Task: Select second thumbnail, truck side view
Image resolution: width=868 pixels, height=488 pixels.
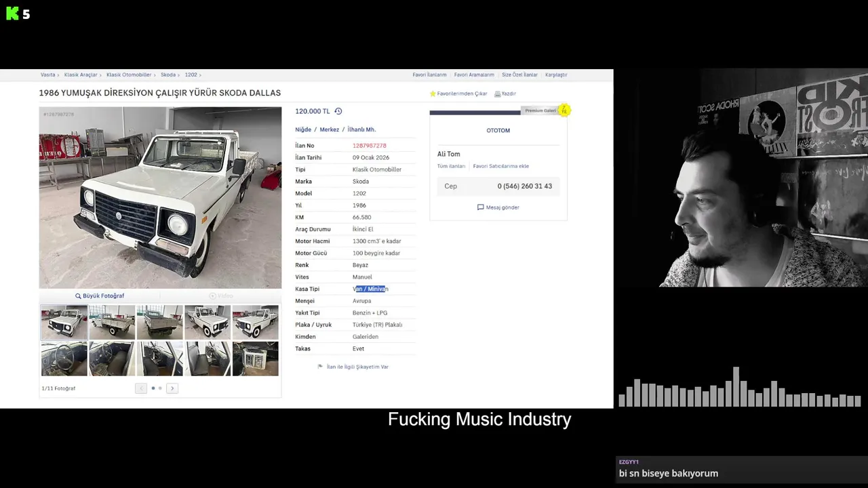Action: tap(112, 322)
